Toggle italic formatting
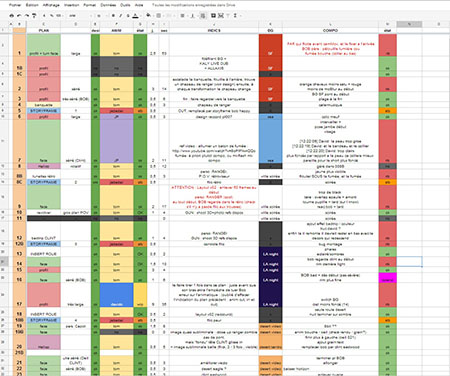Viewport: 450px width, 376px height. [x=120, y=16]
